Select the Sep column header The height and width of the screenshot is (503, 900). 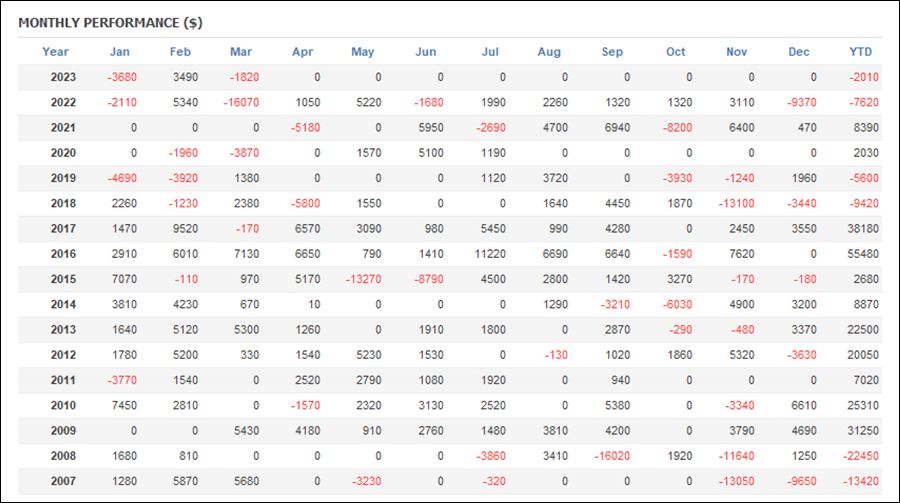coord(612,52)
